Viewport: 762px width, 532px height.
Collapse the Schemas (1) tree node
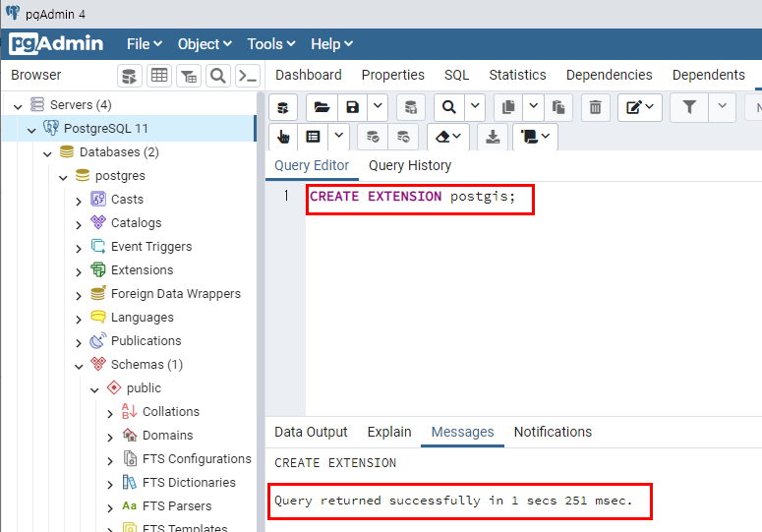(79, 367)
